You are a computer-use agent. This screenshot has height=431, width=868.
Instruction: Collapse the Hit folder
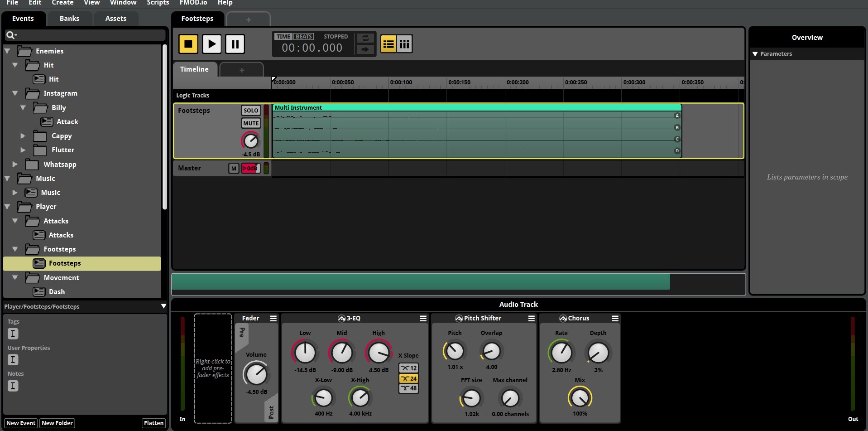coord(15,65)
